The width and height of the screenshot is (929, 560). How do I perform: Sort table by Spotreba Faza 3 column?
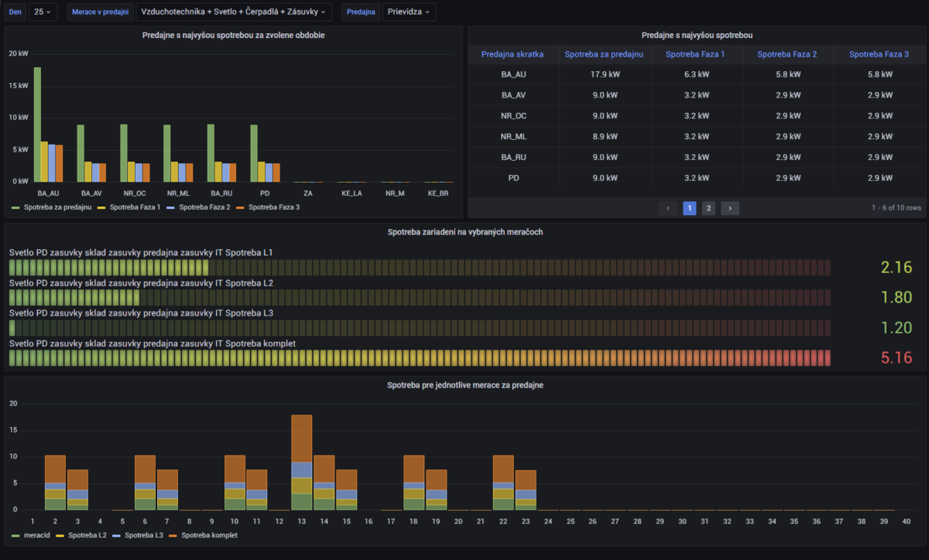pyautogui.click(x=879, y=54)
